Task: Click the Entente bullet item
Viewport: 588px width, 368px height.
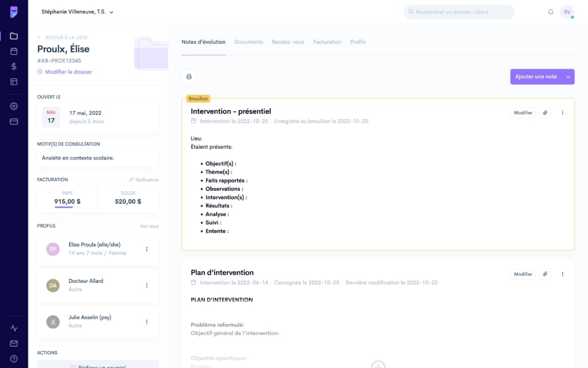Action: [x=217, y=232]
